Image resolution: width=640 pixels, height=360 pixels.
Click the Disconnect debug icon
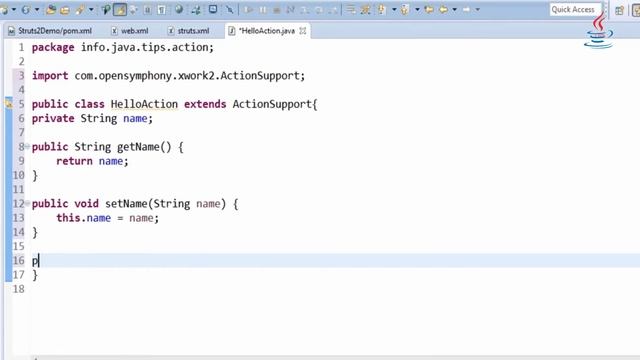point(291,9)
